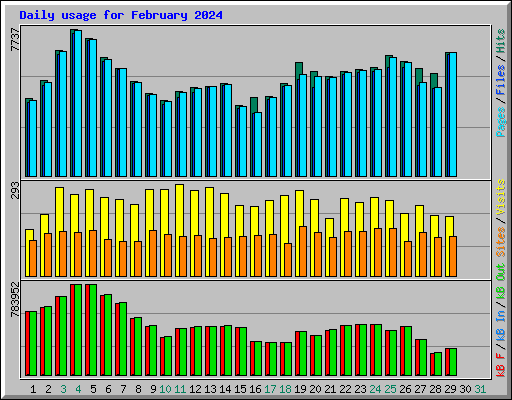Click the 7737 hits axis value
512x400 pixels.
click(15, 40)
